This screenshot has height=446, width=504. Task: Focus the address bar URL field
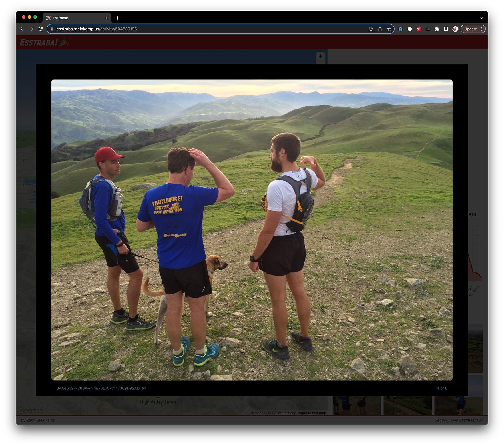(x=200, y=29)
